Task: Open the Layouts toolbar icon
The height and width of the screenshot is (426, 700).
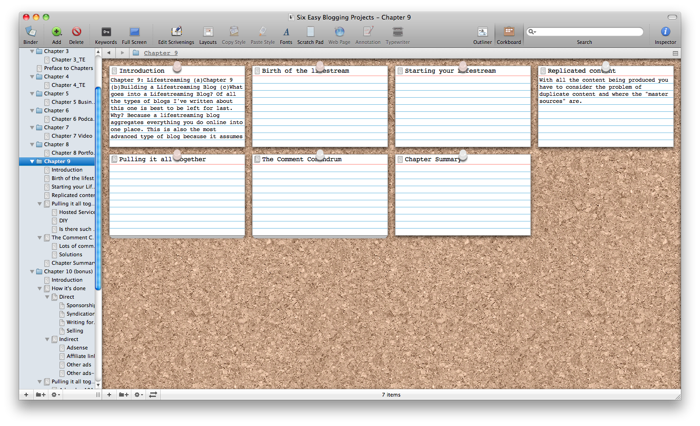Action: [208, 32]
